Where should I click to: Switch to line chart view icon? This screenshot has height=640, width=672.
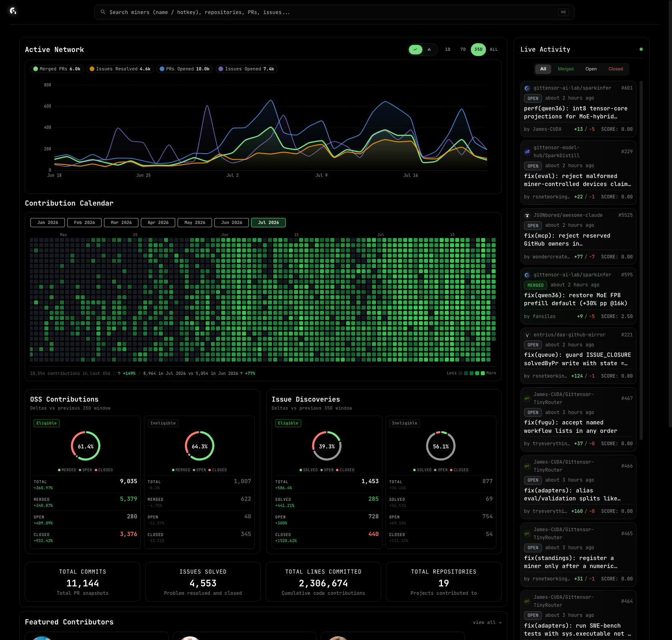point(416,50)
